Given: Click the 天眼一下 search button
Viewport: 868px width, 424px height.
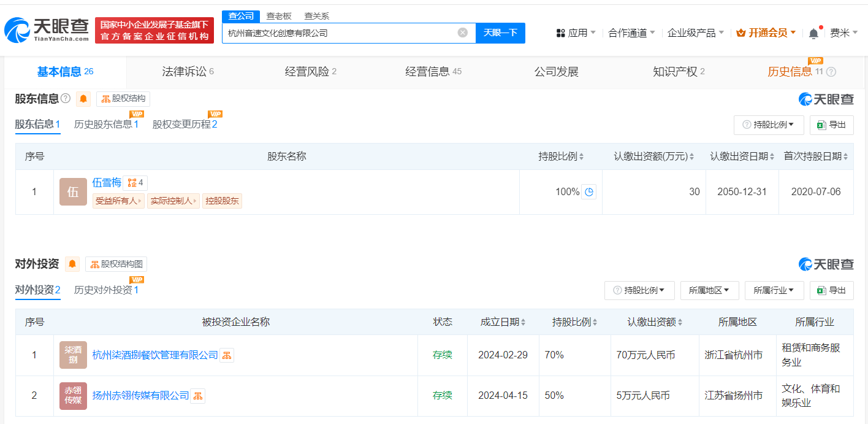Looking at the screenshot, I should (x=500, y=33).
